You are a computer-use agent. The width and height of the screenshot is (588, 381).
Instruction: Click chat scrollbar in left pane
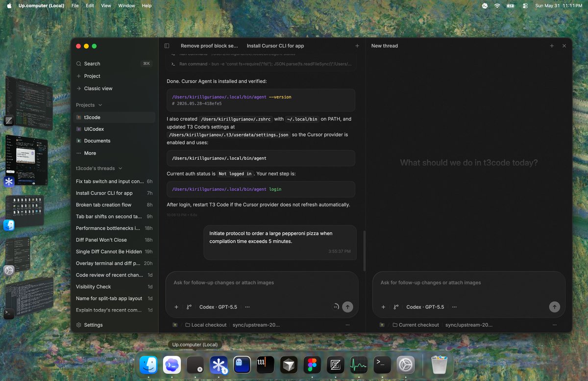point(364,251)
